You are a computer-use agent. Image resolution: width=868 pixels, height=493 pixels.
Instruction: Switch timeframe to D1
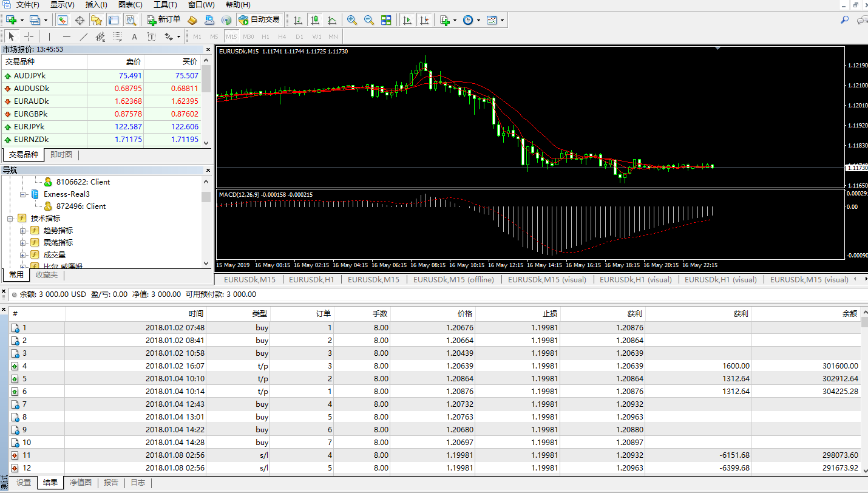[299, 36]
